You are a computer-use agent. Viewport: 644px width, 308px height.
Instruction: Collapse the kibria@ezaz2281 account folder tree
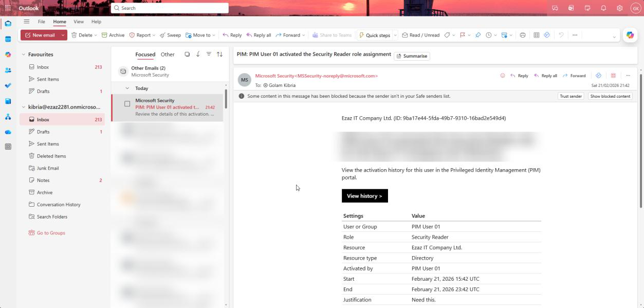pos(23,107)
